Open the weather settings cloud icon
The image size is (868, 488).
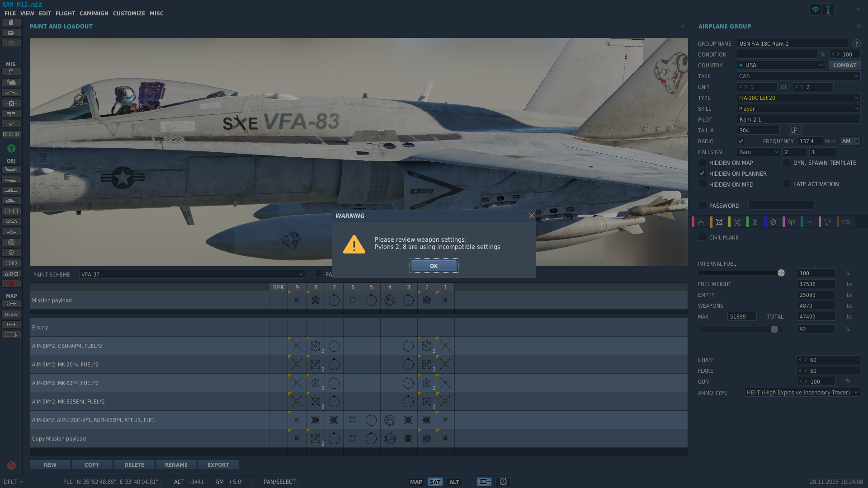click(x=11, y=83)
